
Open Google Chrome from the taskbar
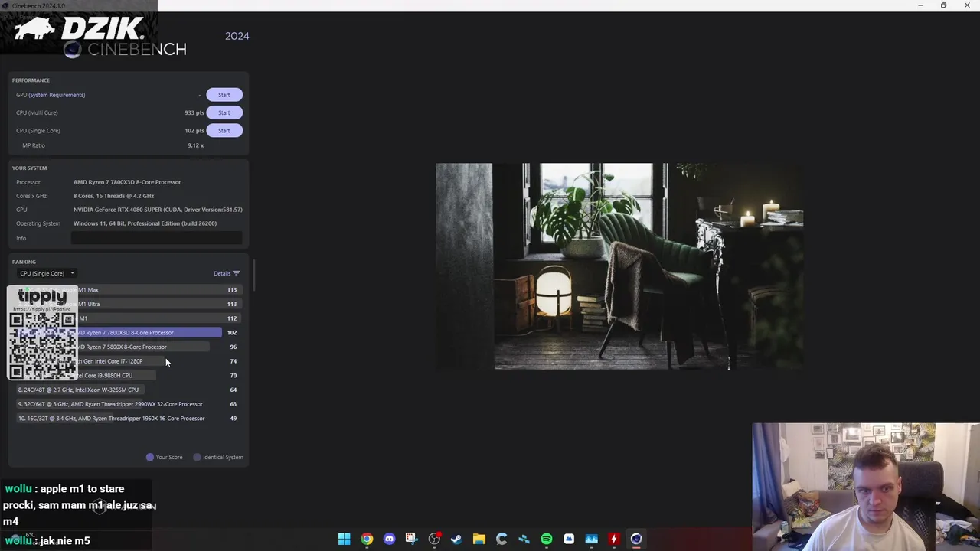click(367, 539)
